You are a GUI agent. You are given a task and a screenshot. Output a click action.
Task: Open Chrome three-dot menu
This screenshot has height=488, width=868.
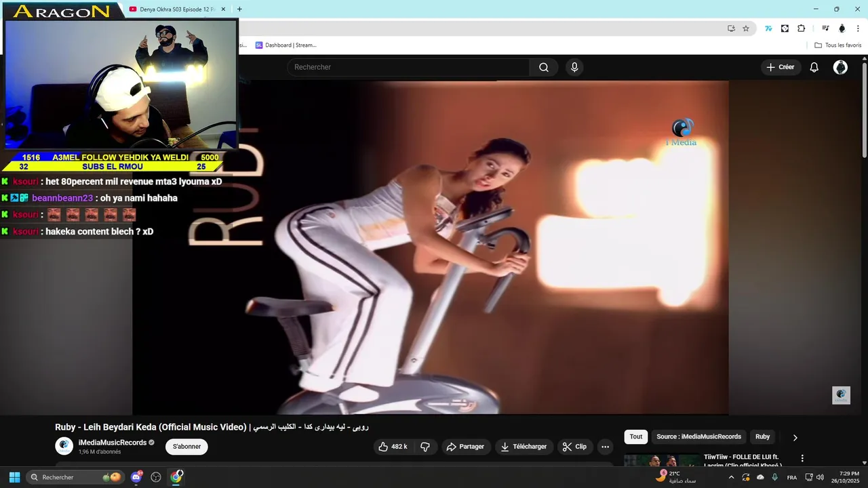coord(858,28)
